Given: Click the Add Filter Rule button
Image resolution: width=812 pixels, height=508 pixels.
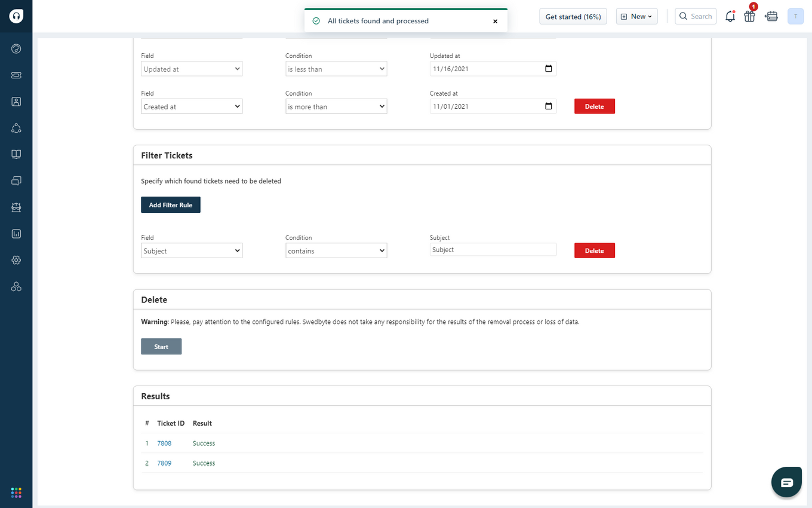Looking at the screenshot, I should point(171,204).
